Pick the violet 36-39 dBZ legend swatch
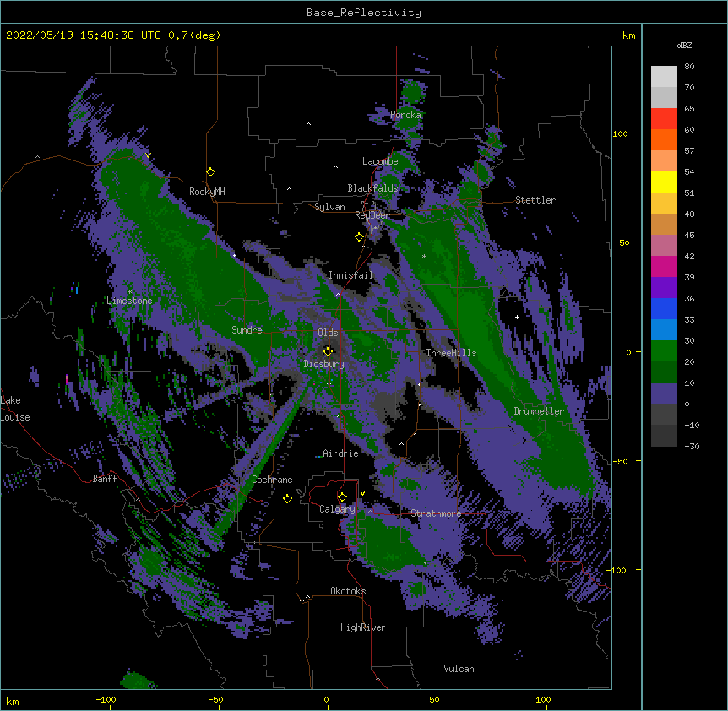The width and height of the screenshot is (728, 711). pos(664,288)
